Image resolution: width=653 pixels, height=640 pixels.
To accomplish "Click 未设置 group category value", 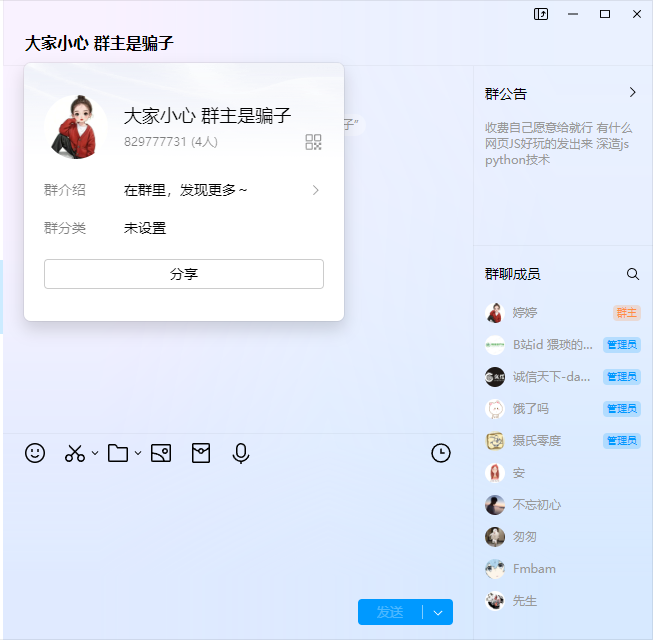I will pos(145,228).
